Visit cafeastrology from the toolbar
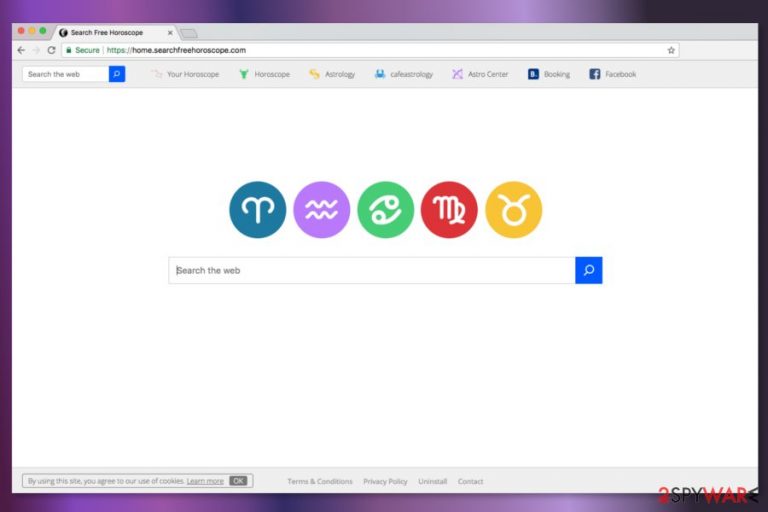768x512 pixels. point(404,74)
